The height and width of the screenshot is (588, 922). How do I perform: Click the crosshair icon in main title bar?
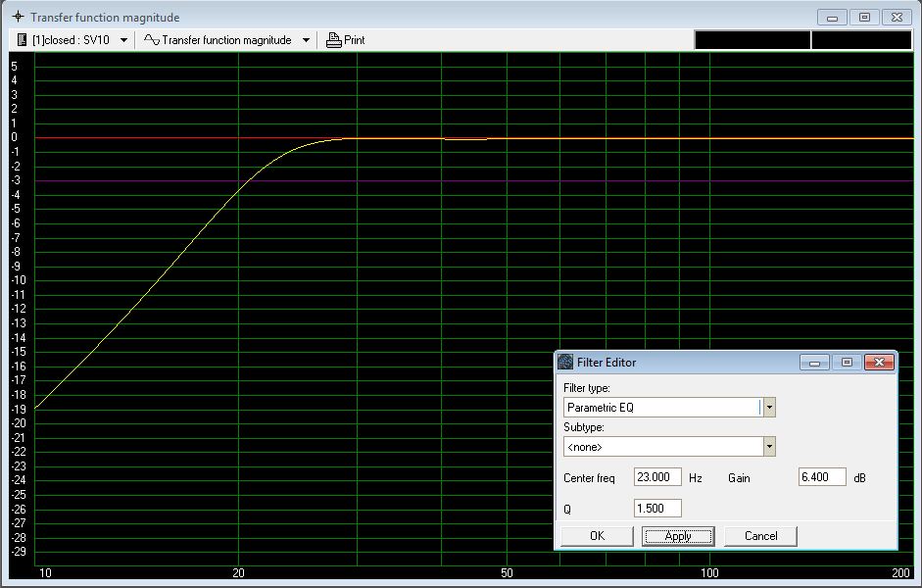tap(19, 17)
